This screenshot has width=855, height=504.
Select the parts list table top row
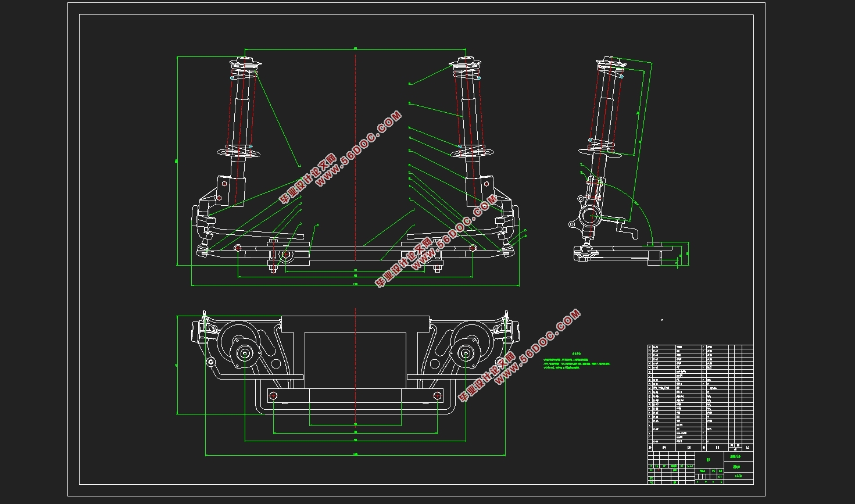pos(700,347)
